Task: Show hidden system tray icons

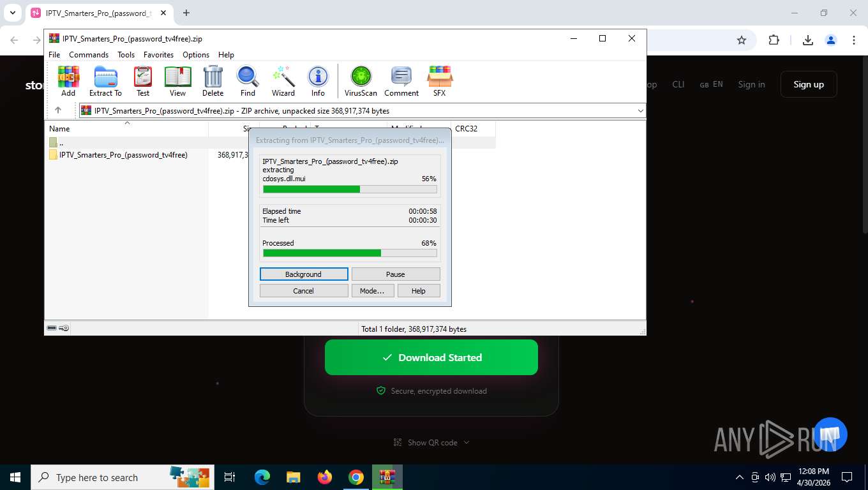Action: 740,477
